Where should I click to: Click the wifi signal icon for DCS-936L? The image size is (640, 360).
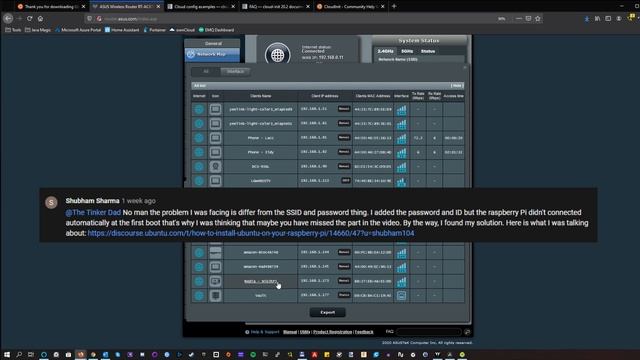click(x=401, y=167)
